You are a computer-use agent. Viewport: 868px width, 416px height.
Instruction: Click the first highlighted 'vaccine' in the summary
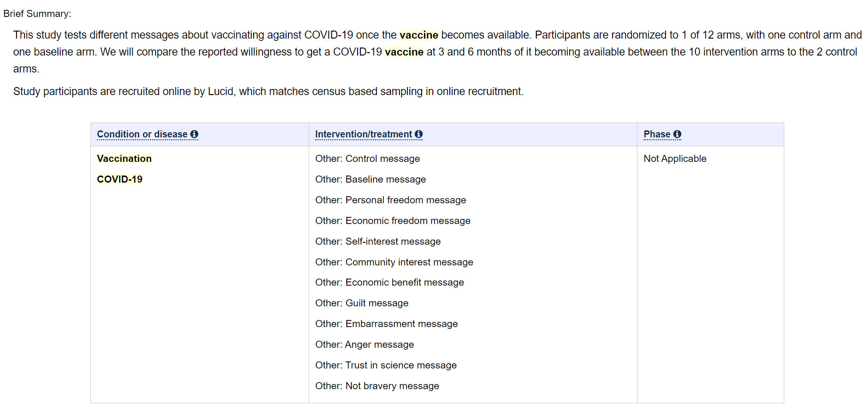tap(419, 35)
